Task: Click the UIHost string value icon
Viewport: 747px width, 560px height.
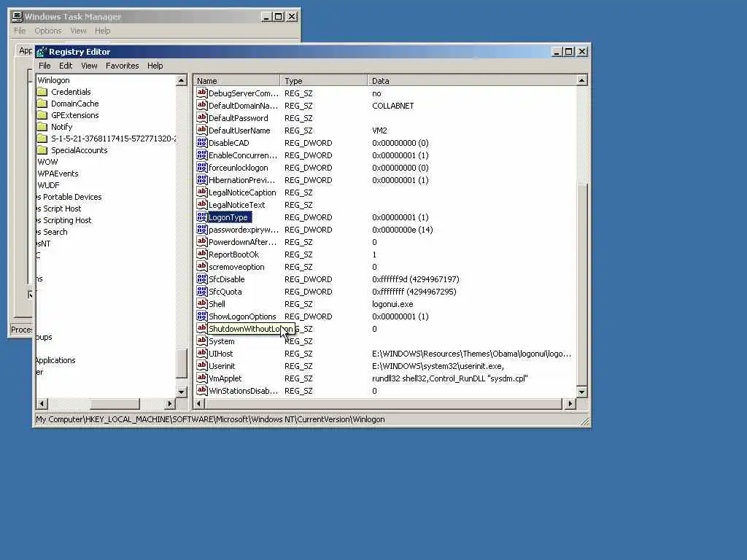Action: coord(202,353)
